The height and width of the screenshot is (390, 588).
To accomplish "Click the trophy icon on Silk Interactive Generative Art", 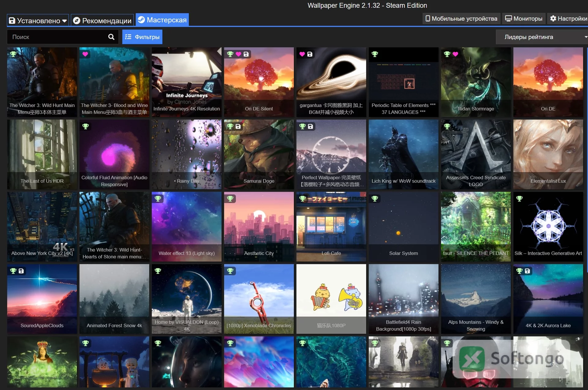I will pyautogui.click(x=519, y=199).
